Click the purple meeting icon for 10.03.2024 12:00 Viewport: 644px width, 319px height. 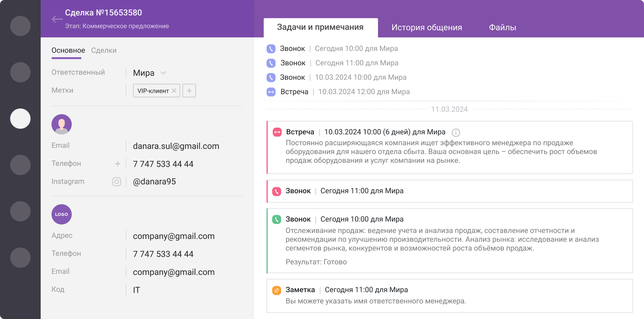click(x=271, y=92)
